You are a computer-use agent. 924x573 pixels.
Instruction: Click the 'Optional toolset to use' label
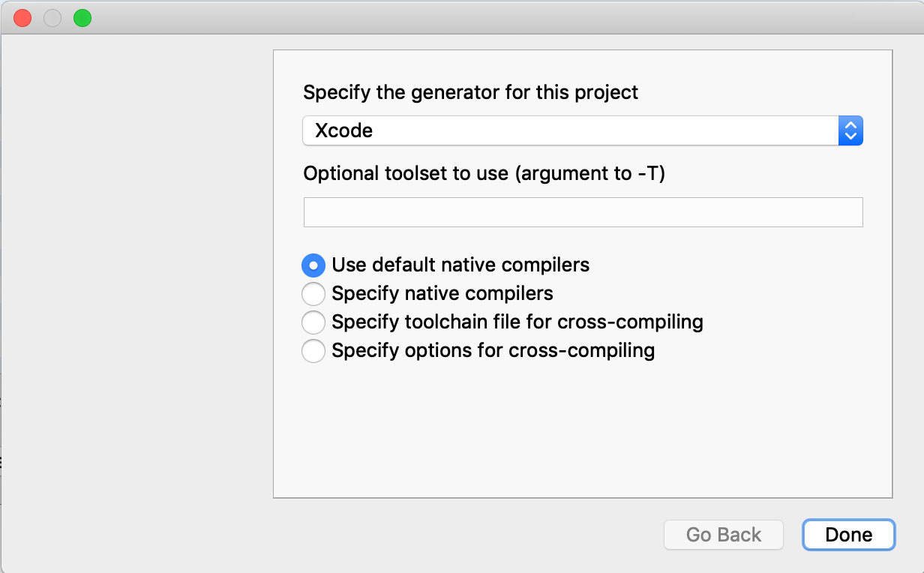[x=484, y=174]
